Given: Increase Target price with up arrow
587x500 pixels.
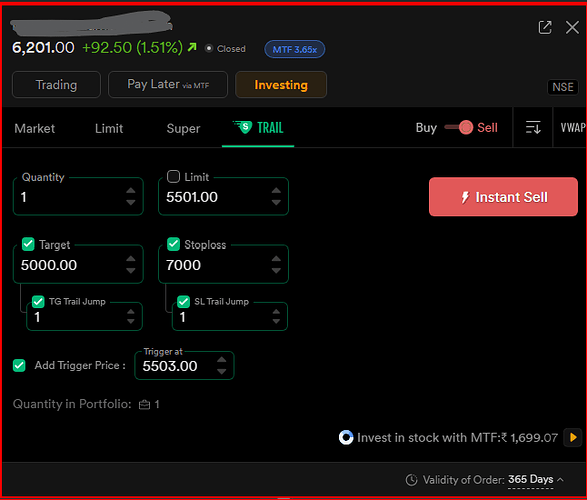Looking at the screenshot, I should coord(131,259).
